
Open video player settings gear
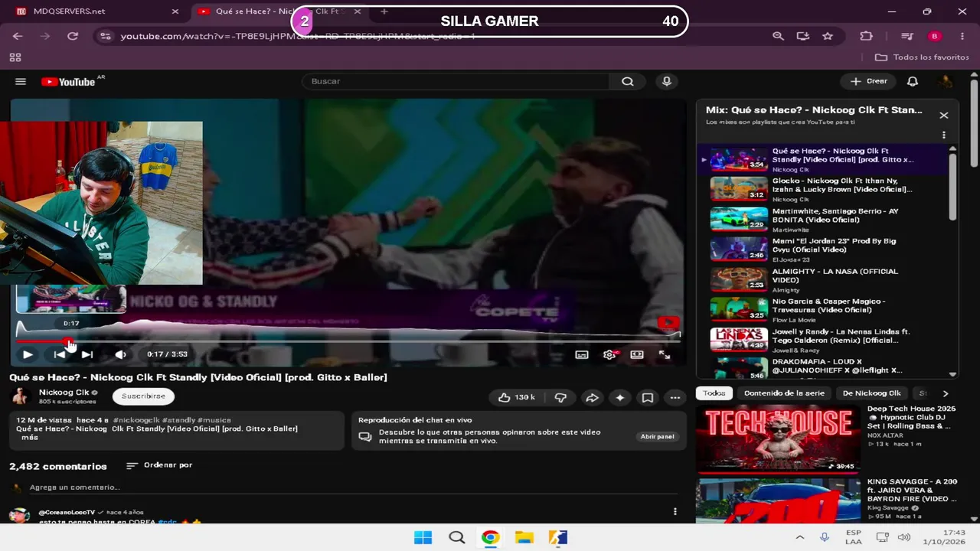click(609, 354)
